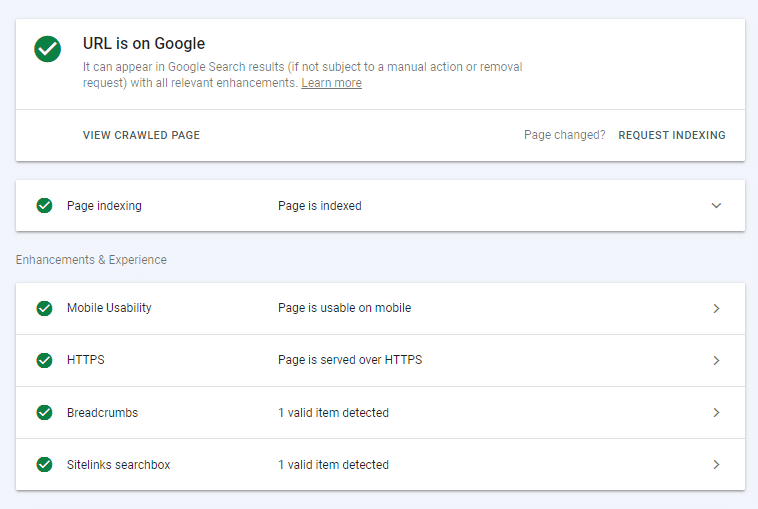The width and height of the screenshot is (758, 509).
Task: Click the large green checkmark beside URL is on Google
Action: pyautogui.click(x=47, y=49)
